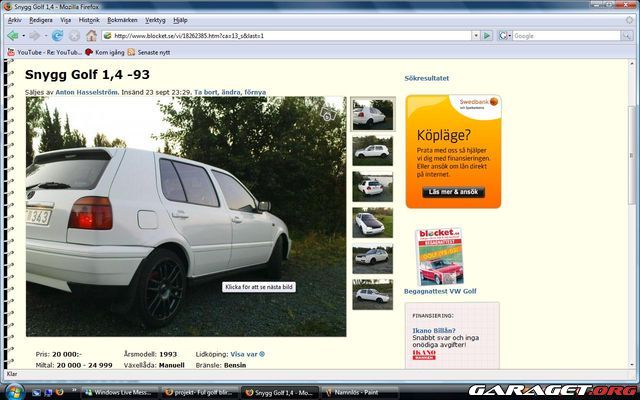Click the browser Back arrow button
640x400 pixels.
[x=13, y=35]
